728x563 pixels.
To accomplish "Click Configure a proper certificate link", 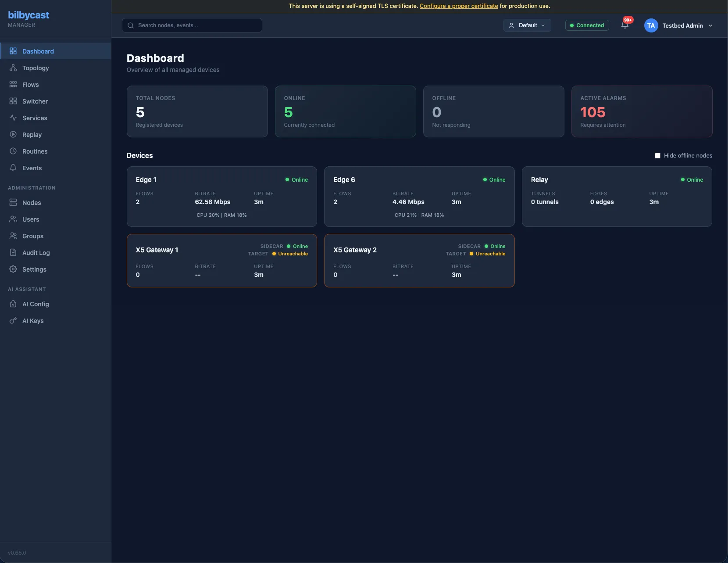I will pyautogui.click(x=459, y=6).
